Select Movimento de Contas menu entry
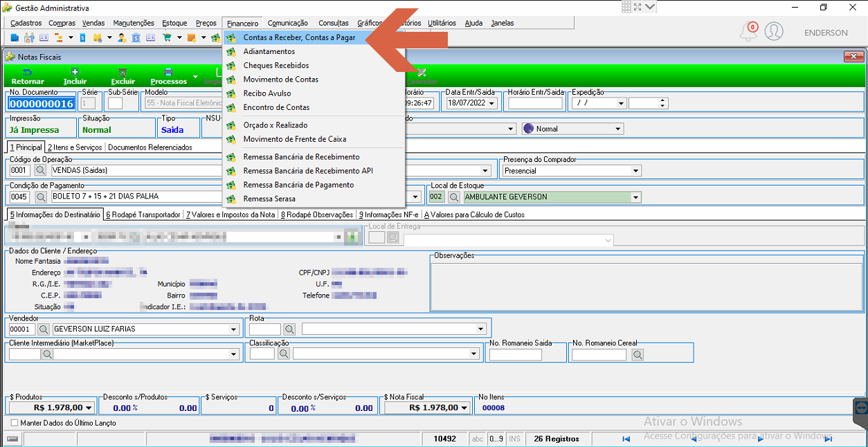This screenshot has height=447, width=868. pyautogui.click(x=281, y=80)
